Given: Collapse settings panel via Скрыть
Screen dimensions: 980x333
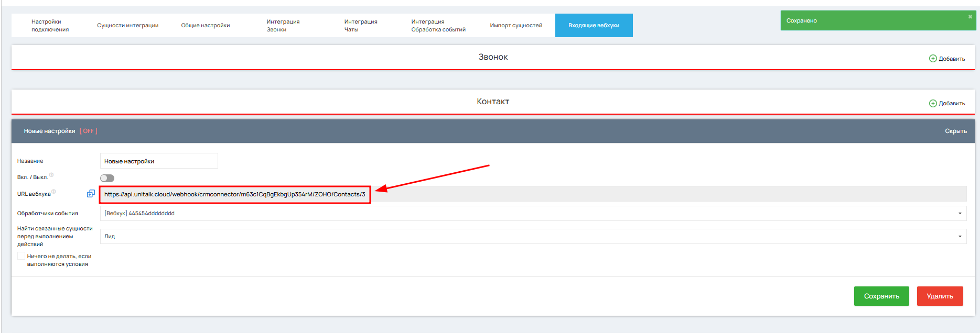Looking at the screenshot, I should click(955, 131).
